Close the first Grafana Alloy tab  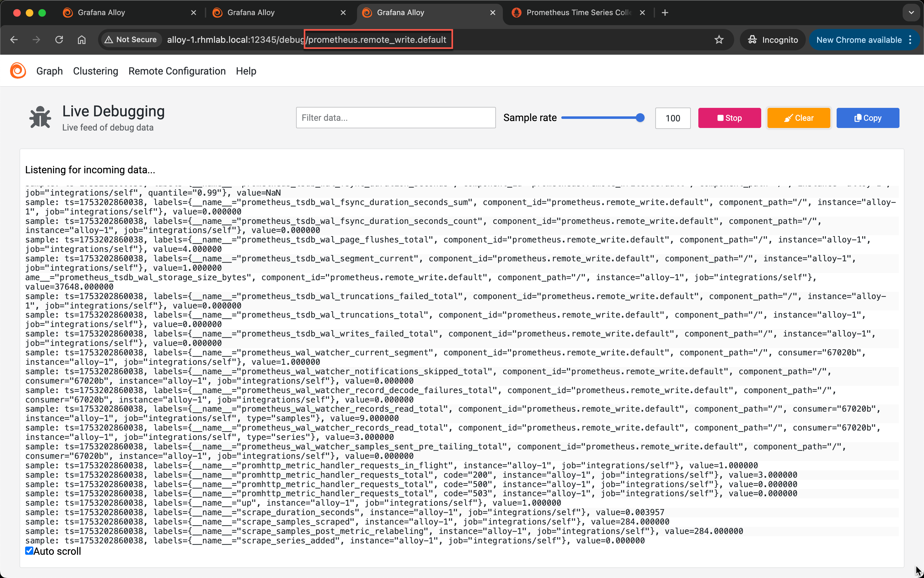(194, 13)
